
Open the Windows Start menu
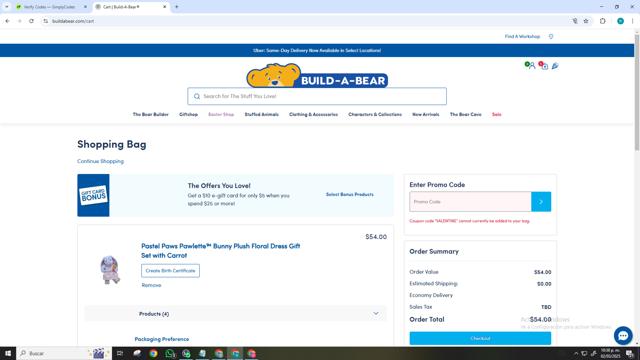tap(8, 353)
